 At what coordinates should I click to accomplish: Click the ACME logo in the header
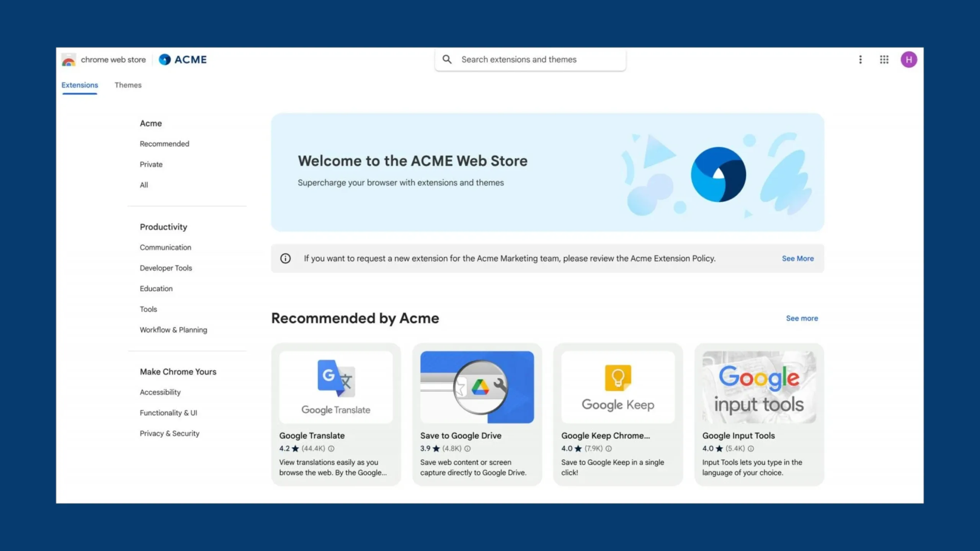point(183,60)
